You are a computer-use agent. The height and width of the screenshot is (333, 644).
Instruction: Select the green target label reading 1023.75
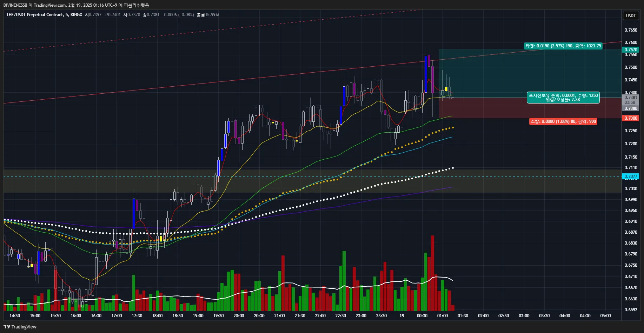click(563, 46)
